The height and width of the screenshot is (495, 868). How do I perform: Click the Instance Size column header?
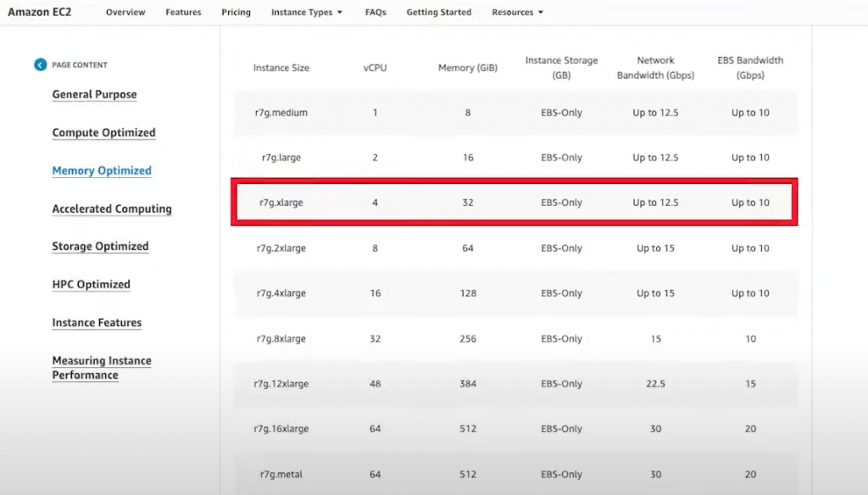coord(281,68)
